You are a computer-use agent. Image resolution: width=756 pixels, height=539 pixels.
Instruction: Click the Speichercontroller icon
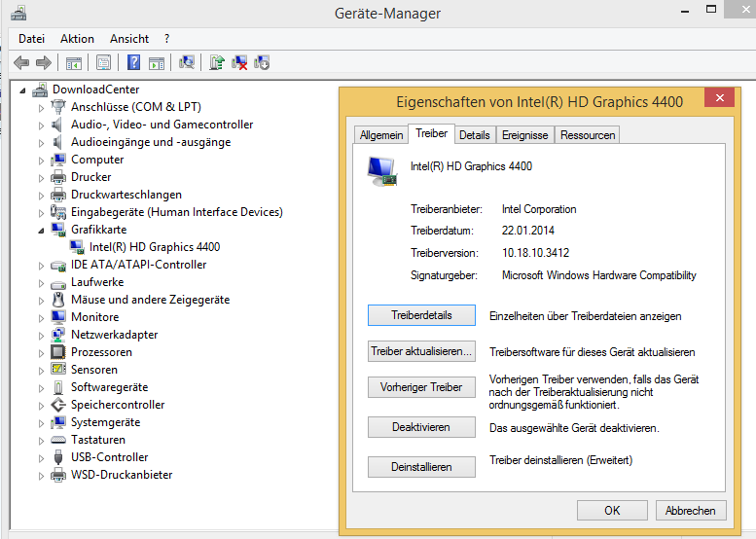click(58, 405)
